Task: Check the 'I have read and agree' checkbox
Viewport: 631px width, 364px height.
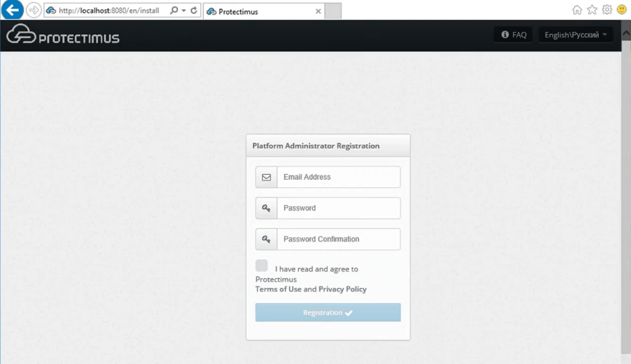Action: pos(262,266)
